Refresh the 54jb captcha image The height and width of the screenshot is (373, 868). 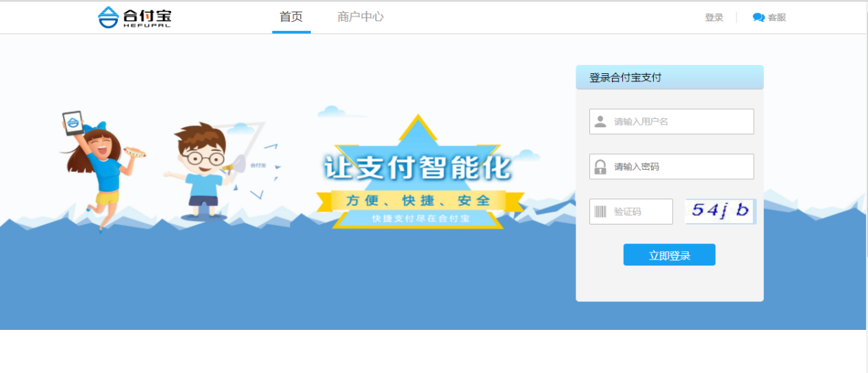[x=720, y=211]
